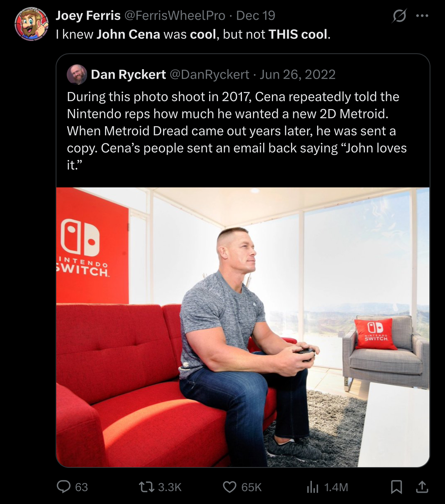This screenshot has height=504, width=445.
Task: Open the three-dot more options menu
Action: point(422,16)
